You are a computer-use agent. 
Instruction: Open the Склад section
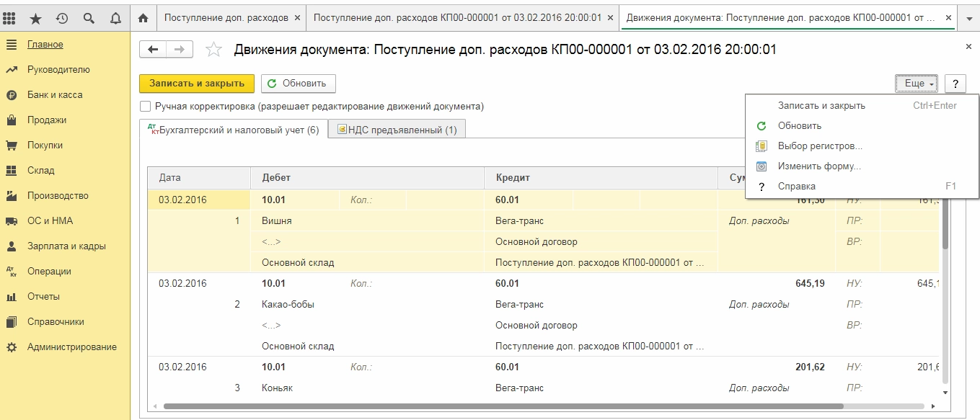(40, 171)
